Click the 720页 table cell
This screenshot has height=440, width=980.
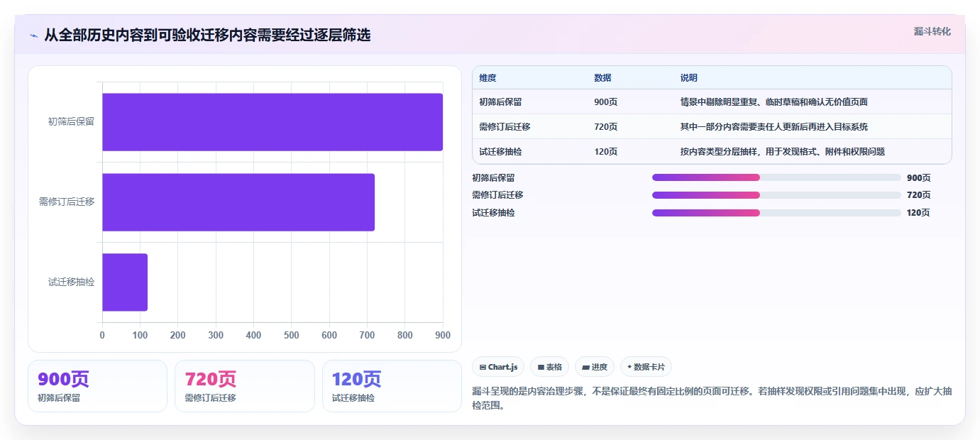click(x=605, y=127)
